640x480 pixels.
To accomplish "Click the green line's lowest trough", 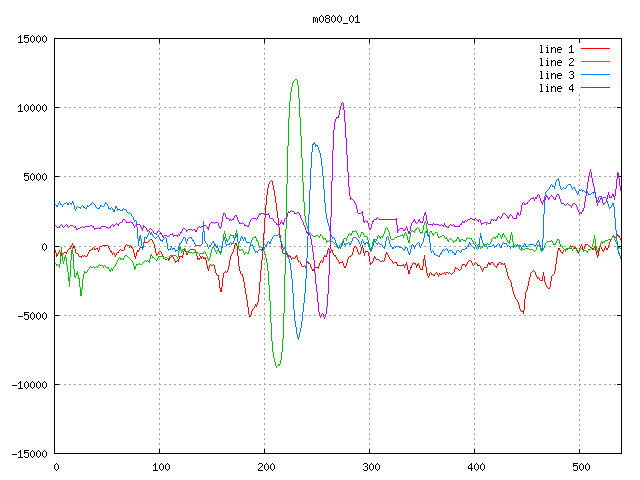I will pyautogui.click(x=277, y=367).
